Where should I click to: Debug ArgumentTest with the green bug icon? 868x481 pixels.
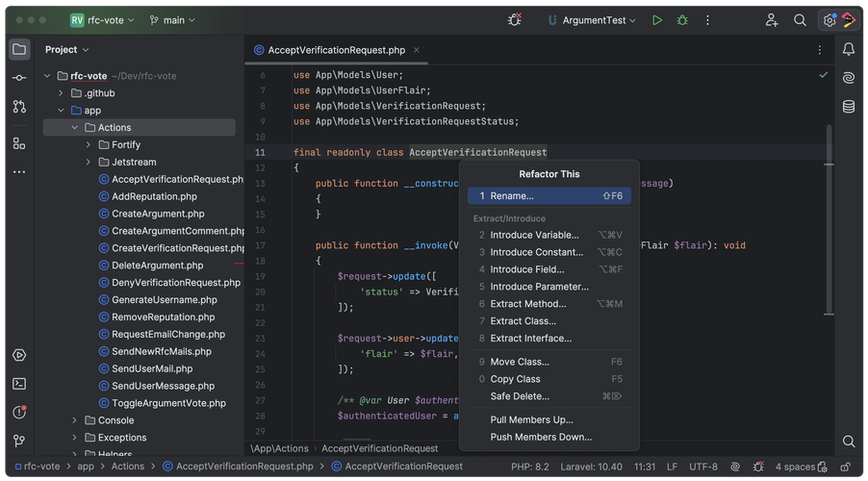682,20
